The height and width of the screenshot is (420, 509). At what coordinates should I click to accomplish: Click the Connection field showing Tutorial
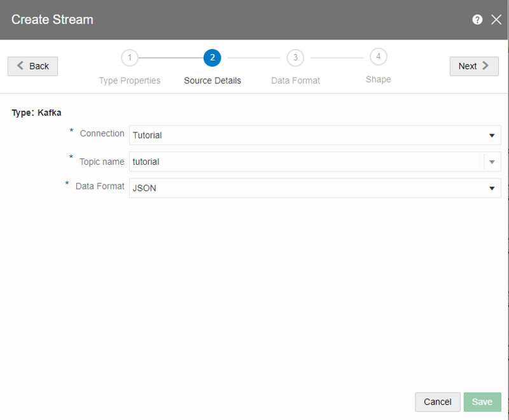(x=305, y=136)
